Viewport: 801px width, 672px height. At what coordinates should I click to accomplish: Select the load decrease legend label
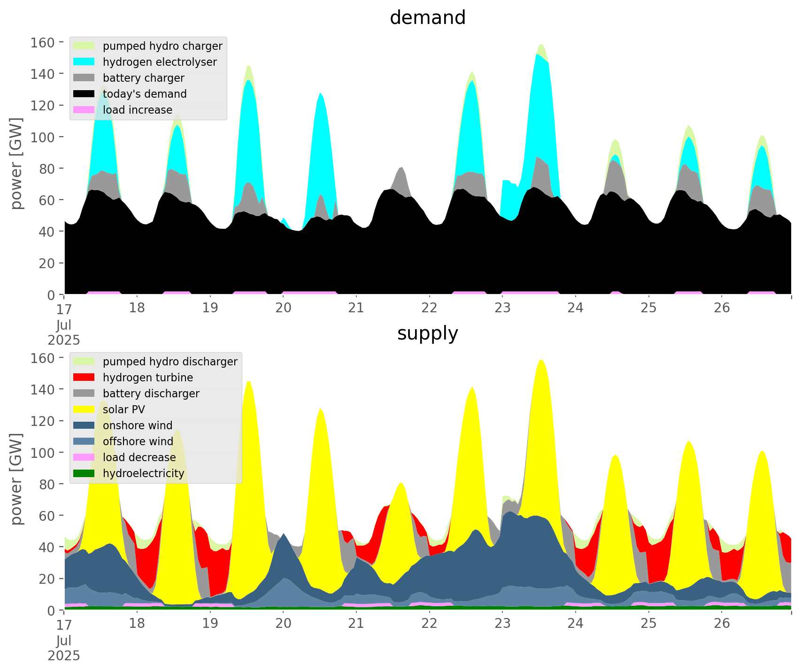coord(139,457)
